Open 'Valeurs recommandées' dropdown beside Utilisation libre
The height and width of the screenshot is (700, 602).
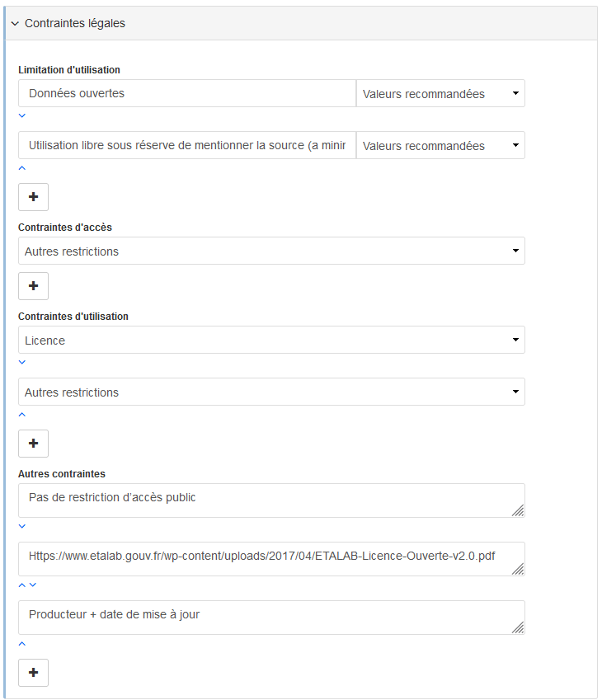click(440, 146)
